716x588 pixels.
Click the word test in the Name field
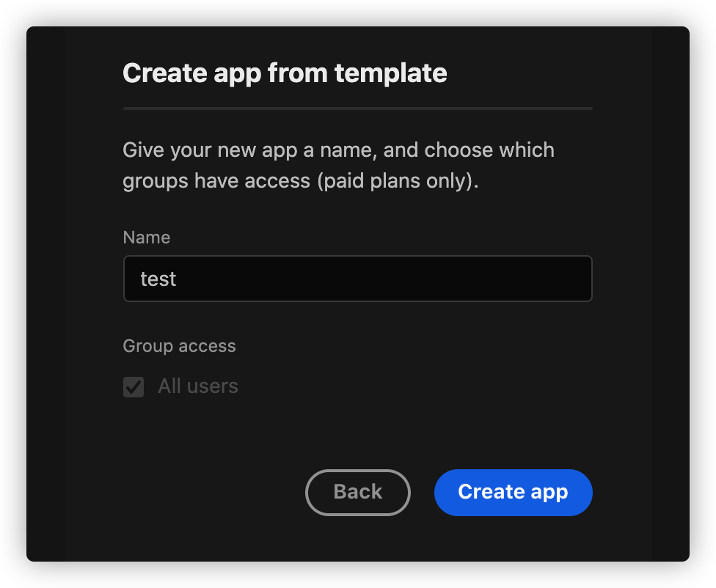click(x=158, y=279)
